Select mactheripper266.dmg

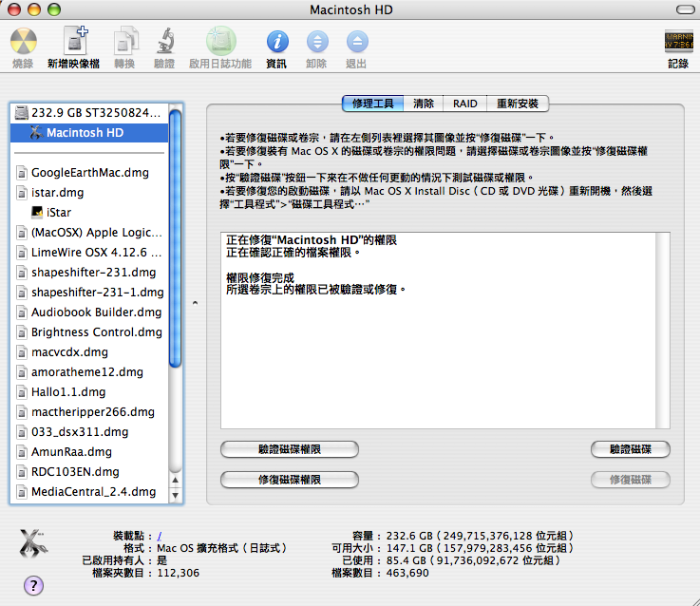point(89,411)
